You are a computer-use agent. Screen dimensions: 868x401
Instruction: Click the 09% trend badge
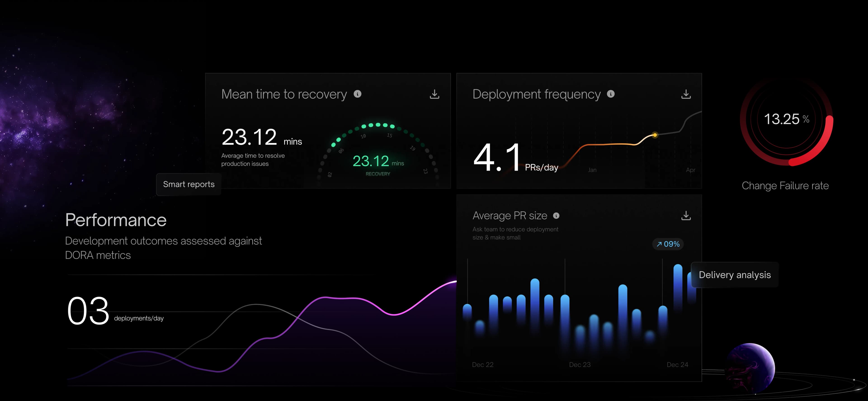pos(668,244)
